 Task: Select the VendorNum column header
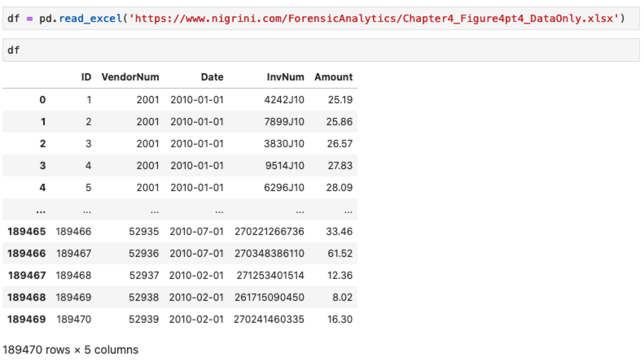click(x=130, y=77)
